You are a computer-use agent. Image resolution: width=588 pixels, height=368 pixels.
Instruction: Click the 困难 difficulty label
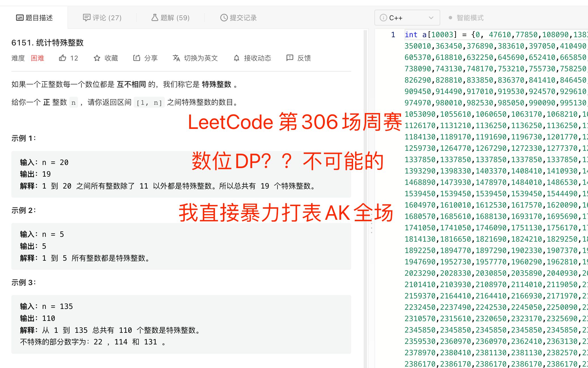[37, 58]
